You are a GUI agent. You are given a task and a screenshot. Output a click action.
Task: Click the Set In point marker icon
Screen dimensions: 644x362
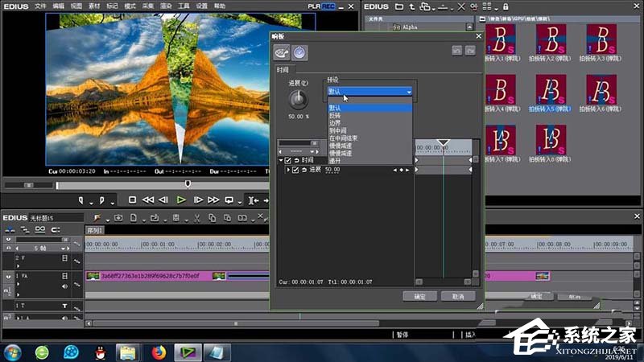[x=82, y=200]
